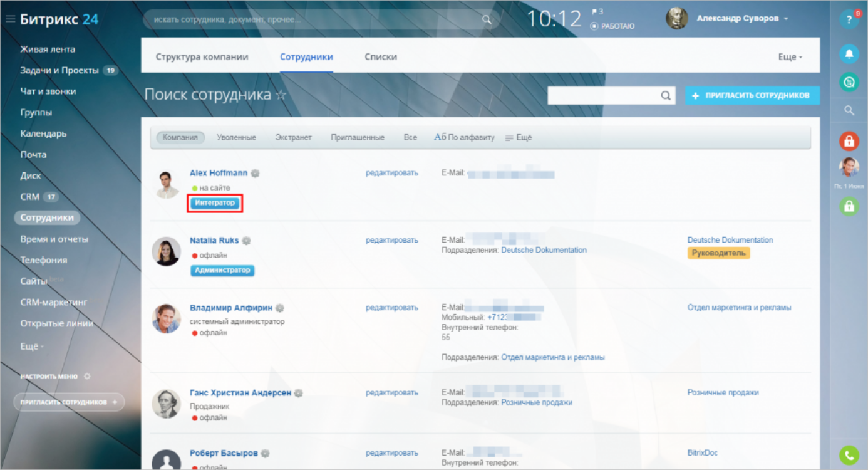
Task: Select the Уволенные filter
Action: click(236, 137)
